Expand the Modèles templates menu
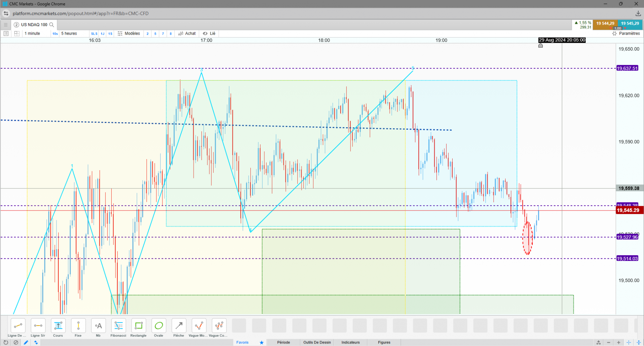The width and height of the screenshot is (644, 346). pos(129,34)
